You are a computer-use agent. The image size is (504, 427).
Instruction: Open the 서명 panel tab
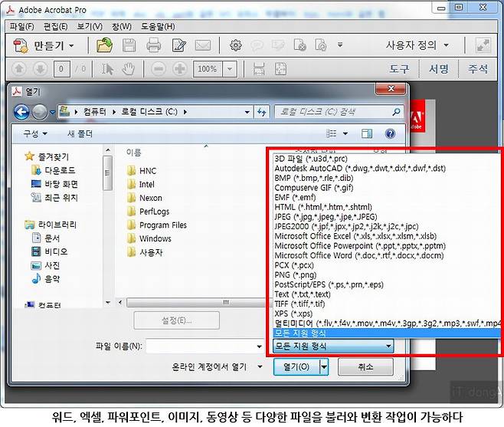coord(438,69)
